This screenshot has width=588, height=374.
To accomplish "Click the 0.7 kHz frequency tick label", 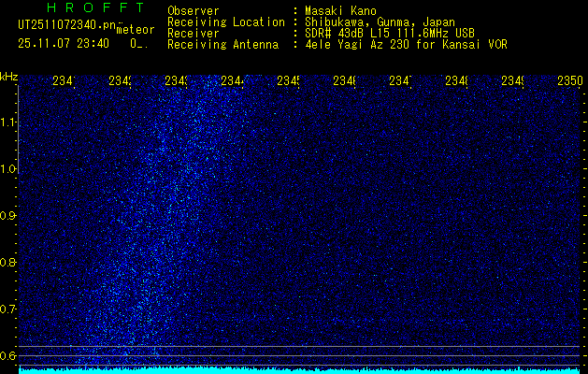I will [7, 309].
